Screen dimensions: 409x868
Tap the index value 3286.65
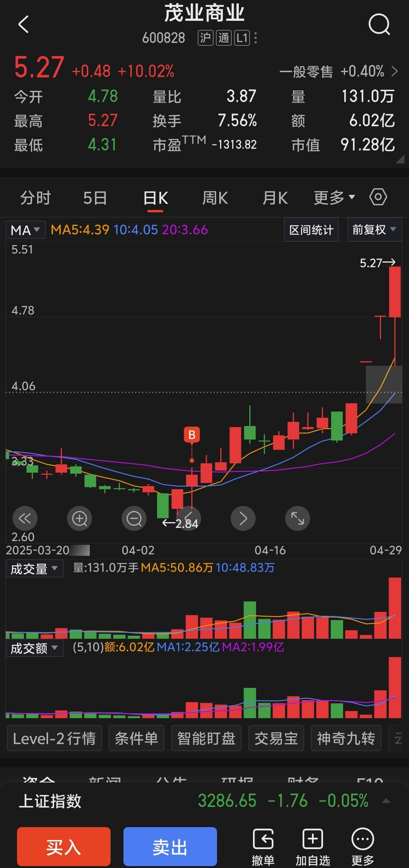227,801
